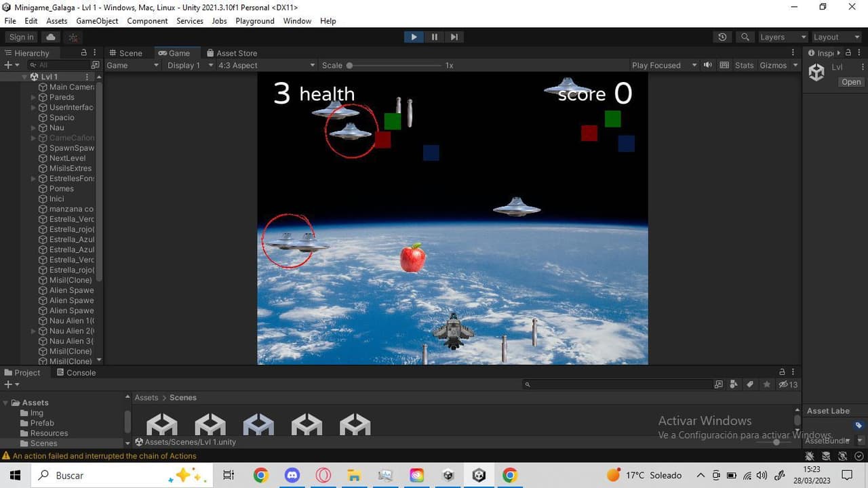868x488 pixels.
Task: Expand the Nau Alien 2 object
Action: pyautogui.click(x=34, y=331)
